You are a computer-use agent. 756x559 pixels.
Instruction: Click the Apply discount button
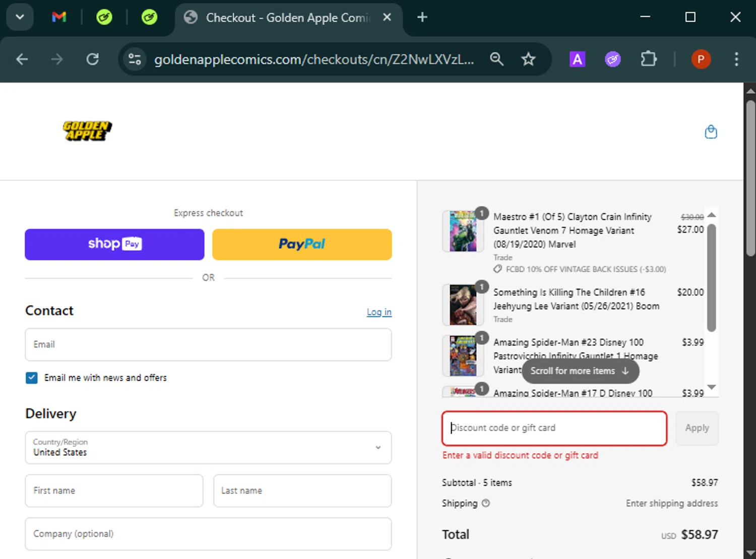[x=697, y=428]
